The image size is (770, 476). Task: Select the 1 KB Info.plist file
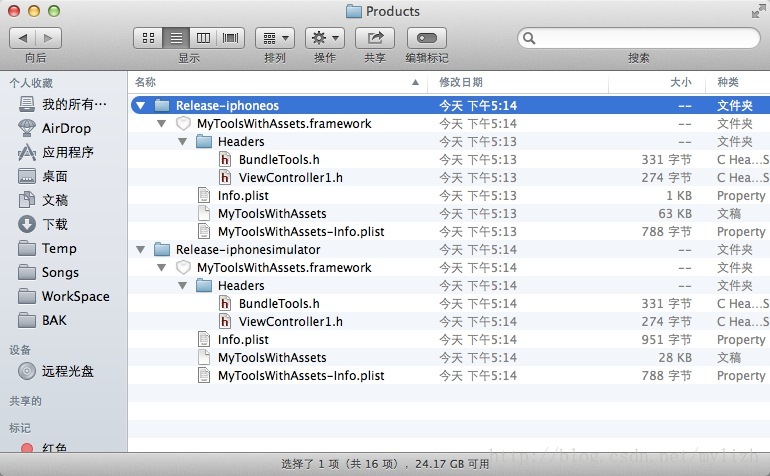pos(243,196)
